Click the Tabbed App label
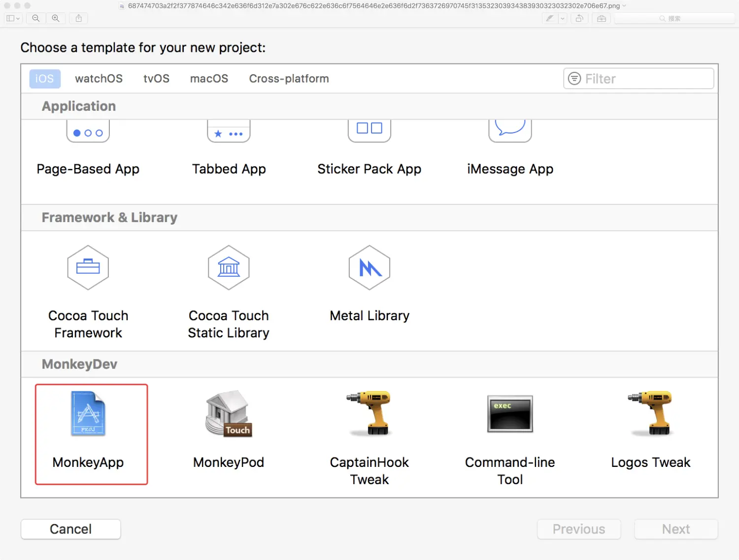The width and height of the screenshot is (739, 560). 229,169
